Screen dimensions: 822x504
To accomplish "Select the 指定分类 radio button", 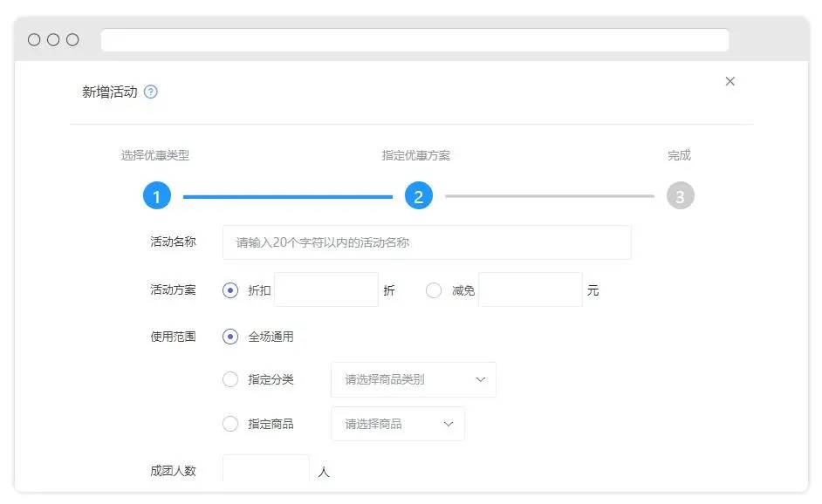I will point(230,379).
